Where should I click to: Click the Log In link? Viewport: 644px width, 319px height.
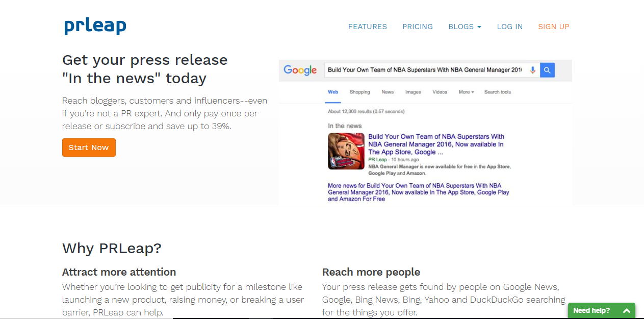(509, 27)
